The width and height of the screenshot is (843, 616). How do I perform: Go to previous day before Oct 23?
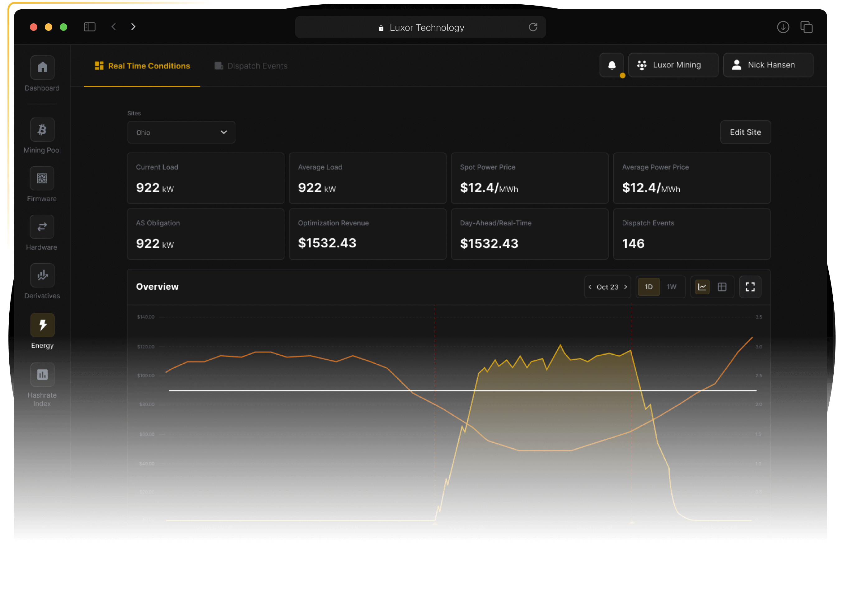[590, 287]
